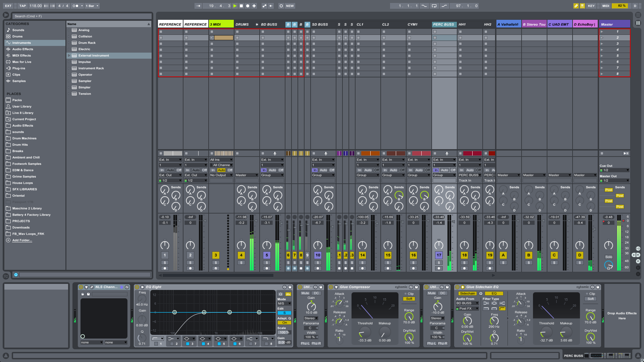Click EQ Eight hot-swap preset icon
Screen dimensions: 644x362
click(284, 287)
